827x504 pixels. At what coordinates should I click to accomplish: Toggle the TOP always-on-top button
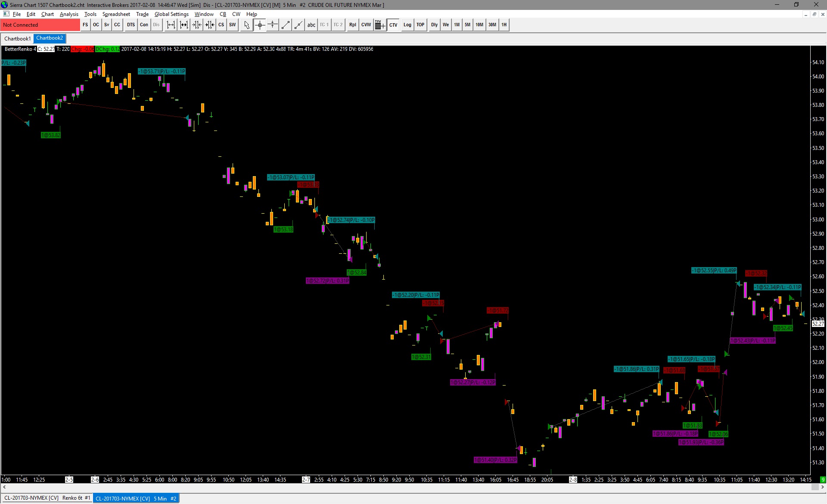click(x=420, y=25)
